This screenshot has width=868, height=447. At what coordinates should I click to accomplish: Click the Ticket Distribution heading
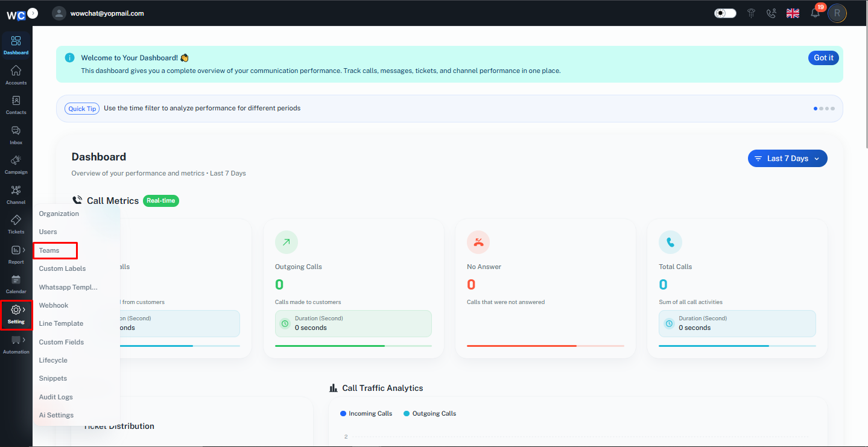pos(119,426)
